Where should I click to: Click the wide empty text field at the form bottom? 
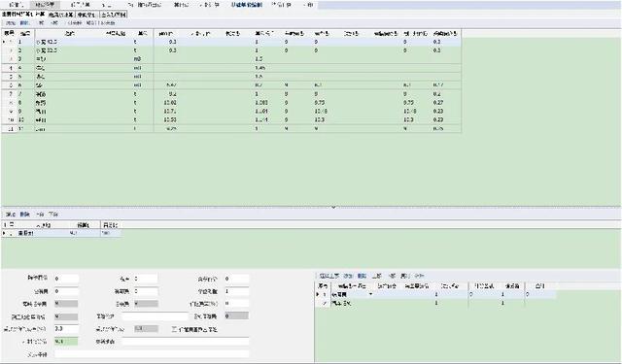tap(152, 354)
